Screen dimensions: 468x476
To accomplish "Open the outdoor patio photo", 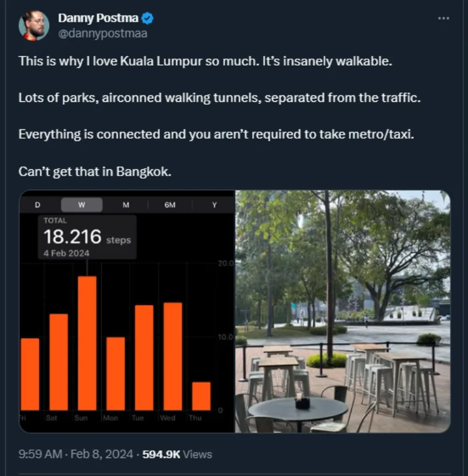I will pyautogui.click(x=343, y=311).
